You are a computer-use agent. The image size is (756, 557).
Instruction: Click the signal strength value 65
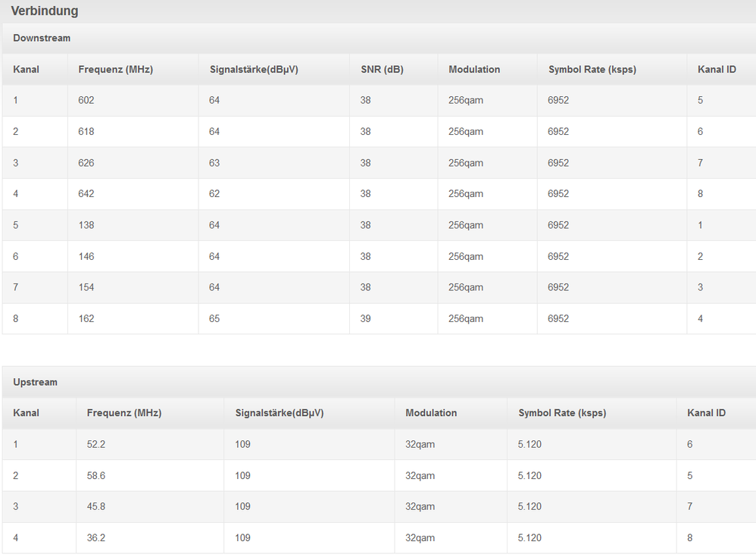point(214,319)
